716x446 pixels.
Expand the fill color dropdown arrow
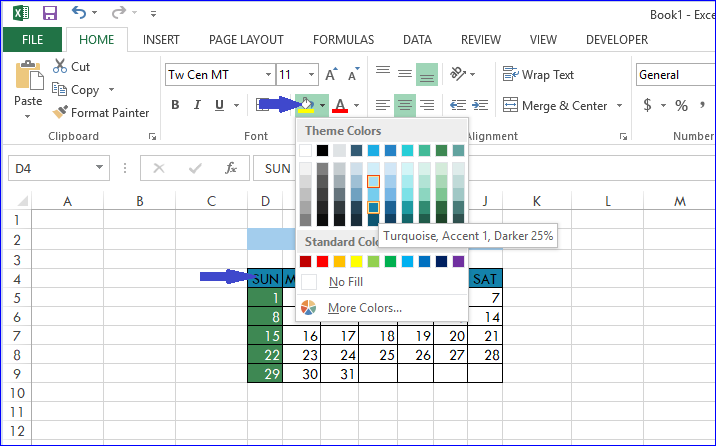click(x=322, y=105)
